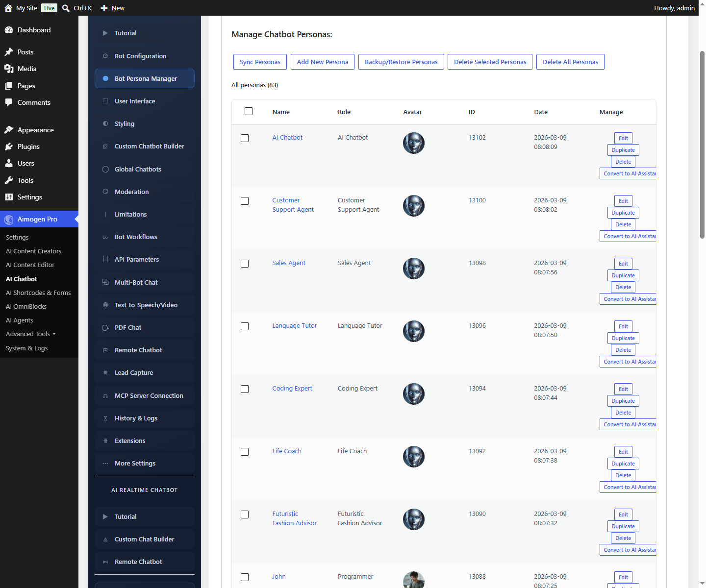Open MCP Server Connection tab
This screenshot has width=706, height=588.
click(145, 395)
